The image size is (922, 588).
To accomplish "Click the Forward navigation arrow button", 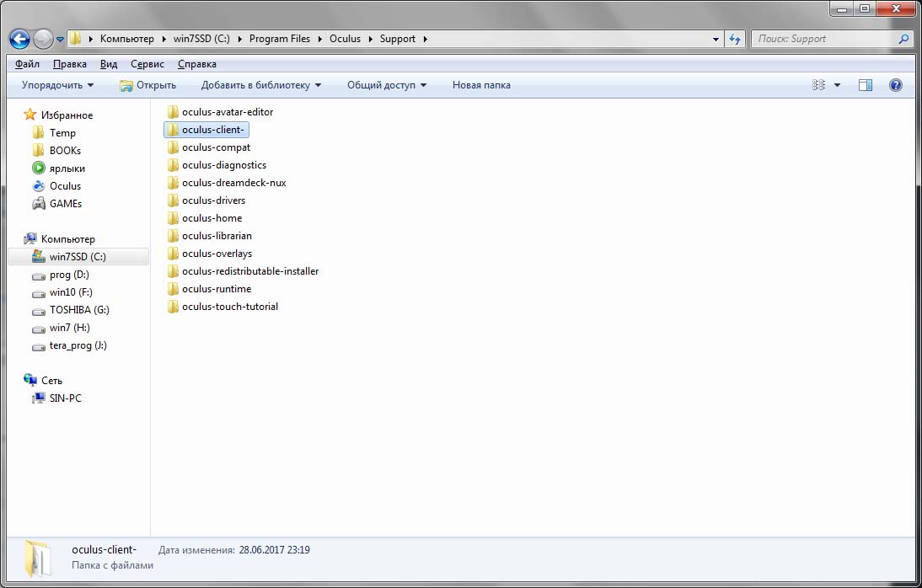I will point(43,39).
